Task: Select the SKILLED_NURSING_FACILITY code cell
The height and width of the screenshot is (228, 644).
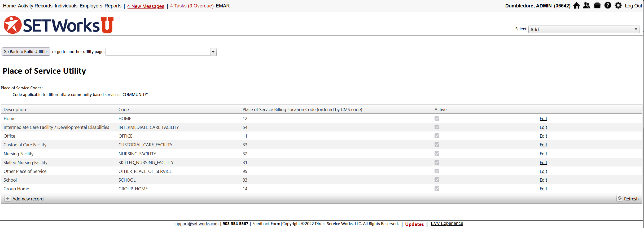Action: (146, 163)
